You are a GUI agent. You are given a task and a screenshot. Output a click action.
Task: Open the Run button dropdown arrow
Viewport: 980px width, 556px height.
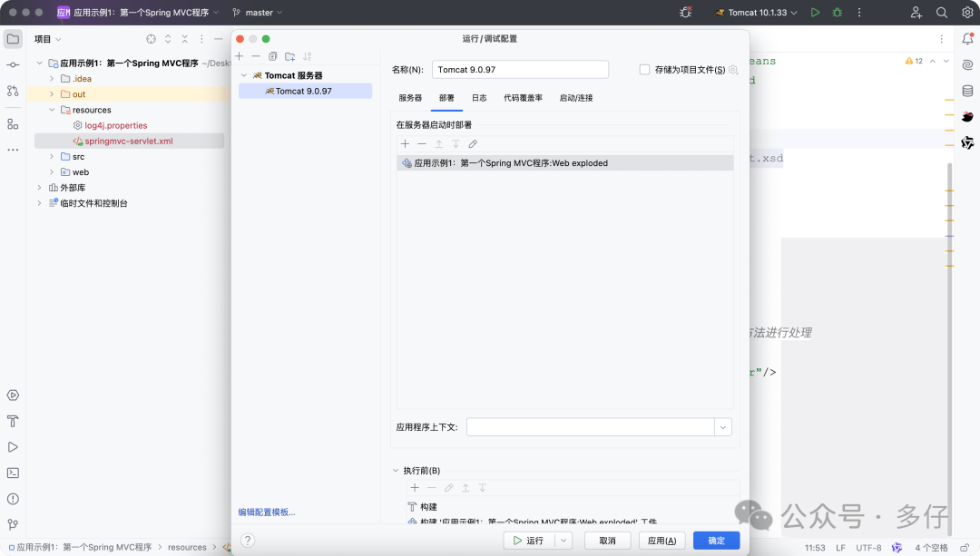[x=563, y=541]
